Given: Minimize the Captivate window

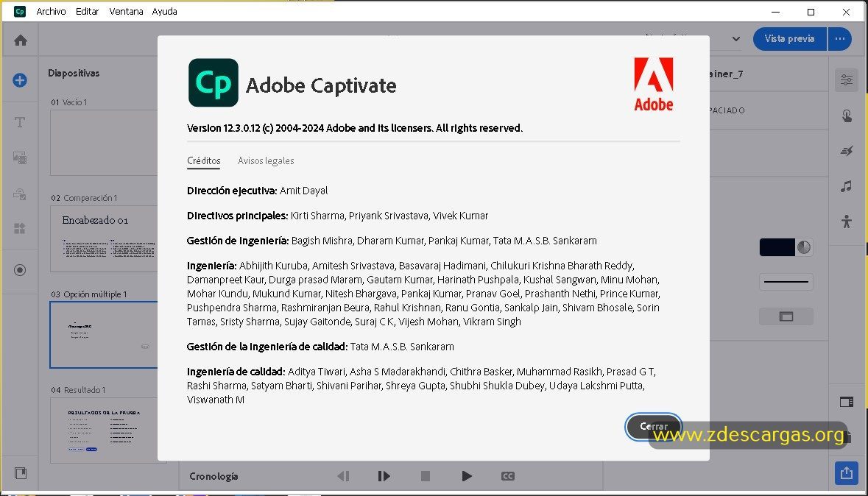Looking at the screenshot, I should tap(775, 12).
